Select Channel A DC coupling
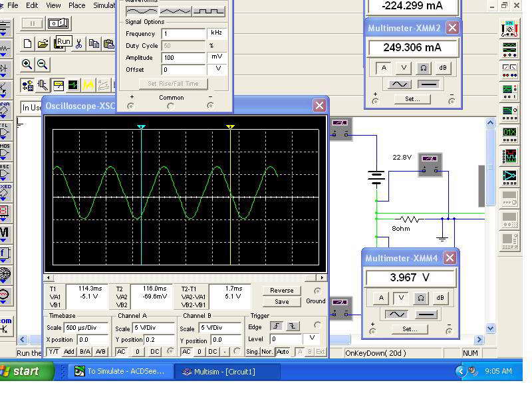This screenshot has height=399, width=532. pos(155,352)
